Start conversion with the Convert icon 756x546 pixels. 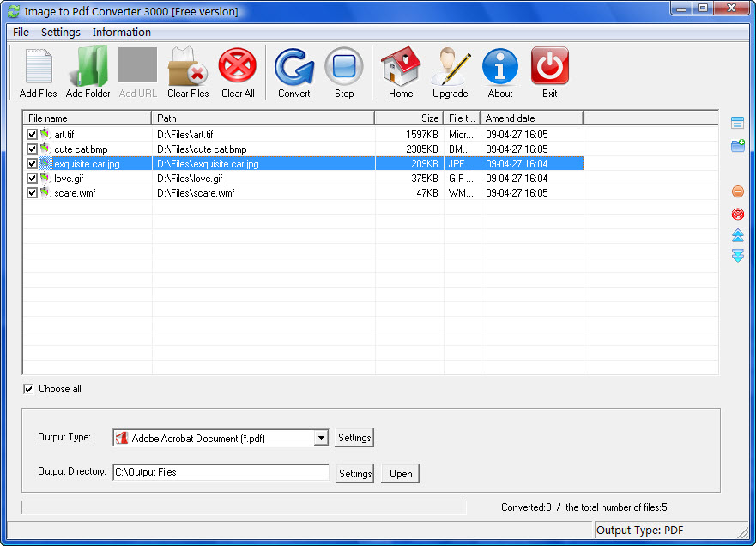click(294, 67)
